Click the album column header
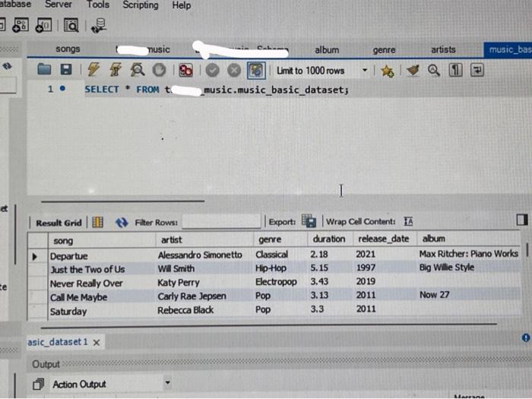This screenshot has height=399, width=532. [x=468, y=239]
